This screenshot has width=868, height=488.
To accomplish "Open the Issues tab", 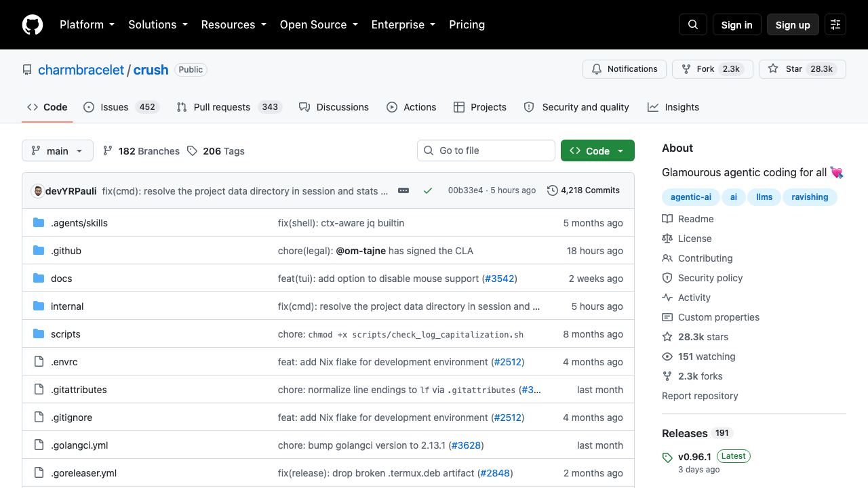I will pos(121,107).
